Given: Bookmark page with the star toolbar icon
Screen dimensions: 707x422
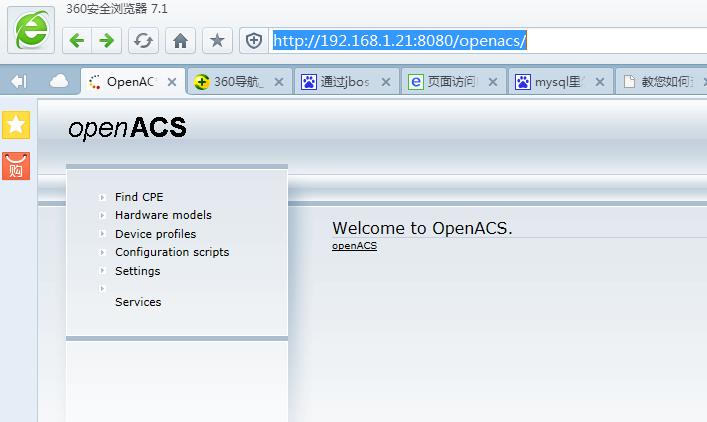Looking at the screenshot, I should click(x=217, y=41).
